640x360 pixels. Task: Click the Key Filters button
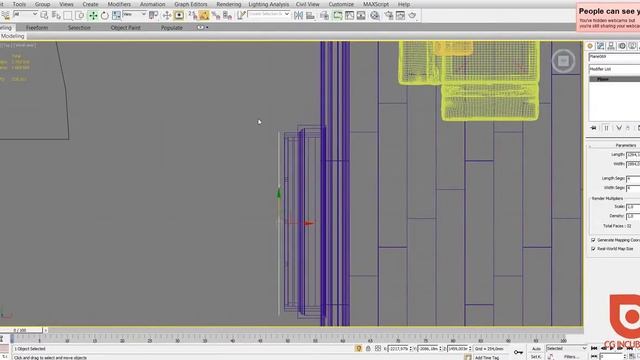tap(570, 357)
